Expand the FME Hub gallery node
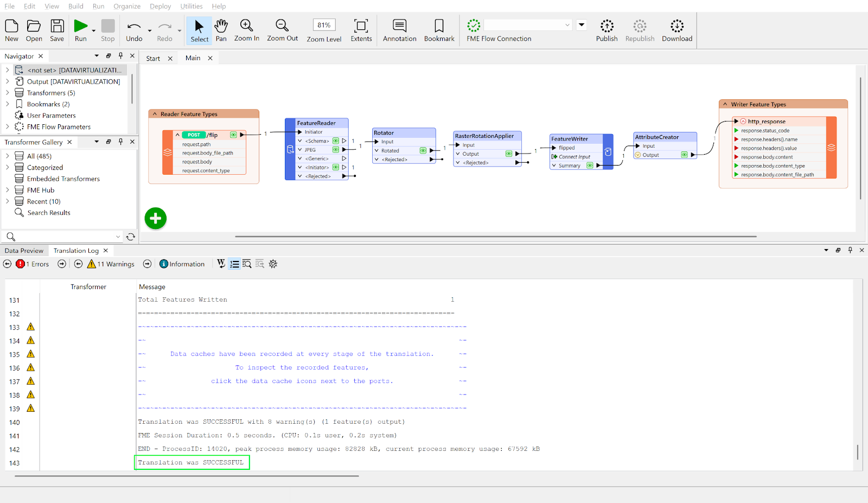Image resolution: width=868 pixels, height=503 pixels. pyautogui.click(x=8, y=190)
